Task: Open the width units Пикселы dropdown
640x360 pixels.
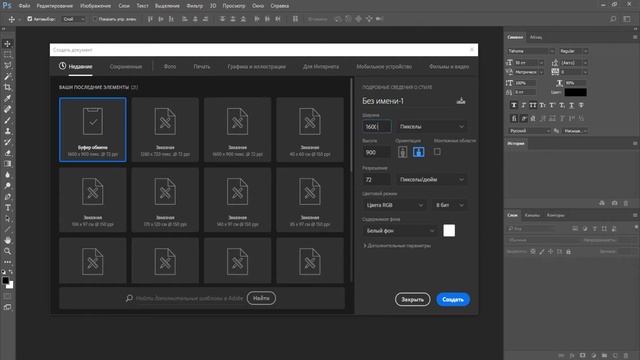Action: tap(432, 127)
